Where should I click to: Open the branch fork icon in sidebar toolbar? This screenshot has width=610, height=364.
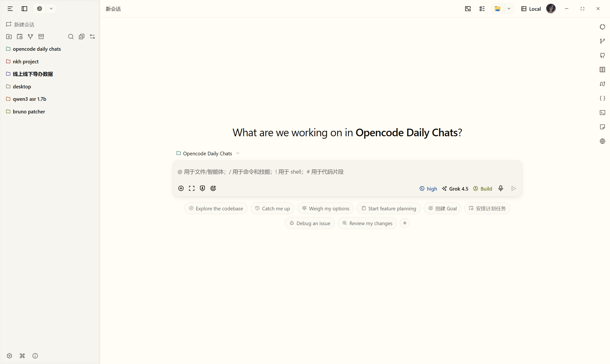click(30, 36)
